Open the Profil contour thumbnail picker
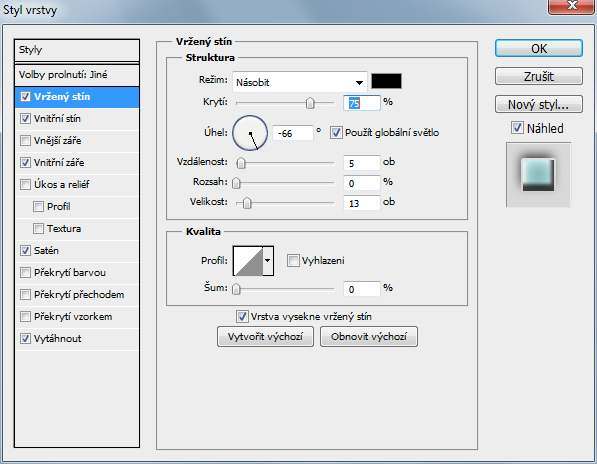 click(248, 261)
